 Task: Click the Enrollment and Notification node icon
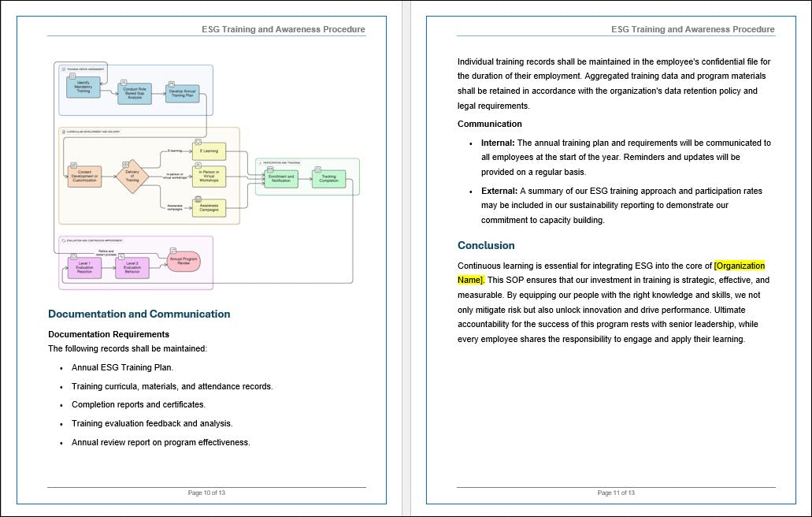point(269,168)
